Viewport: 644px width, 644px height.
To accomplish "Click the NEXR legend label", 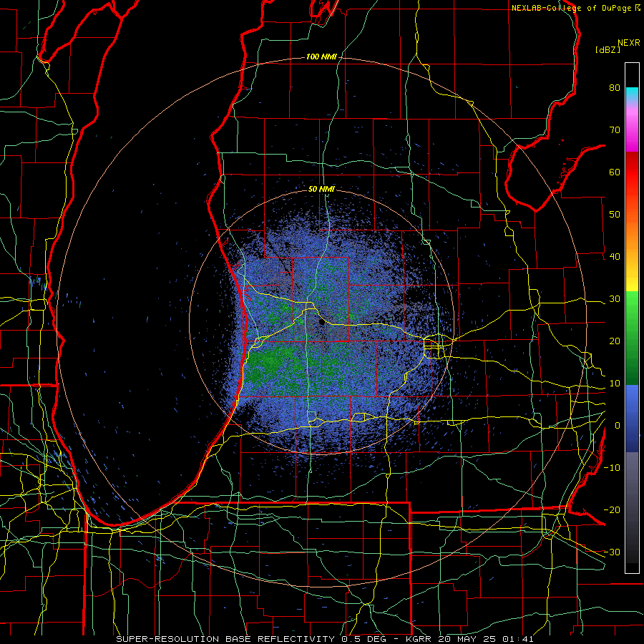I will 629,43.
